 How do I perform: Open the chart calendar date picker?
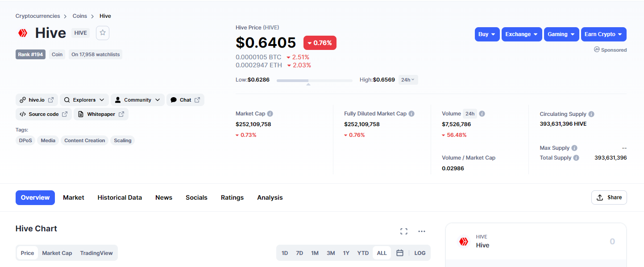point(400,253)
